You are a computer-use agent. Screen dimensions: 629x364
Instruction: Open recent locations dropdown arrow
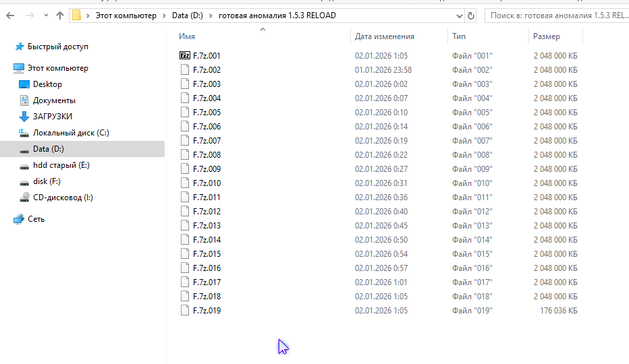click(x=46, y=16)
